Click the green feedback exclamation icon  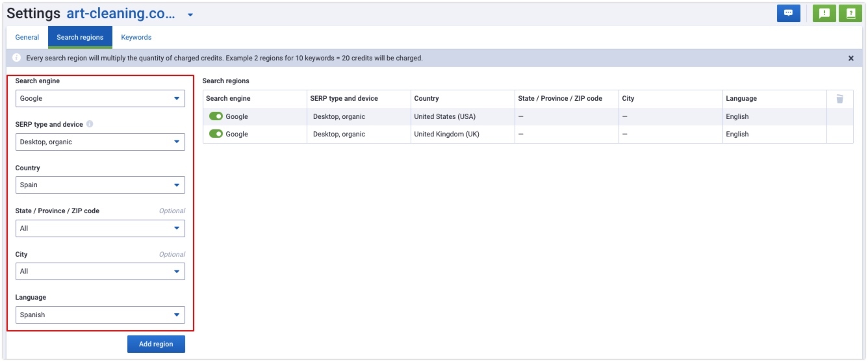pos(824,13)
